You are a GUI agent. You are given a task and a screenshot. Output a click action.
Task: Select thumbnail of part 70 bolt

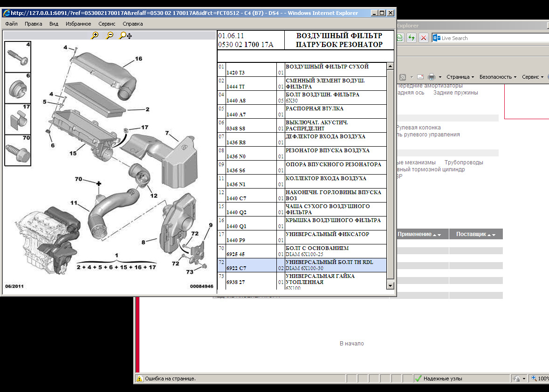[18, 150]
